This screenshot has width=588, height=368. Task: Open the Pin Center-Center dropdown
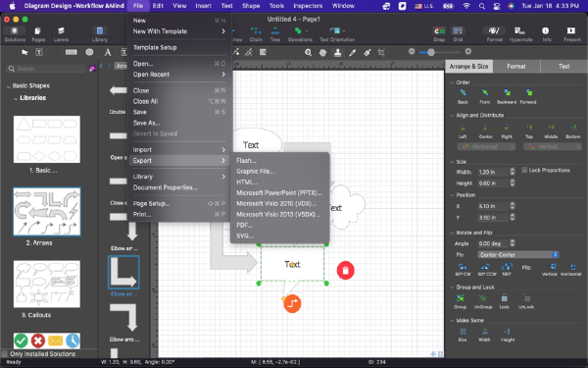(518, 254)
